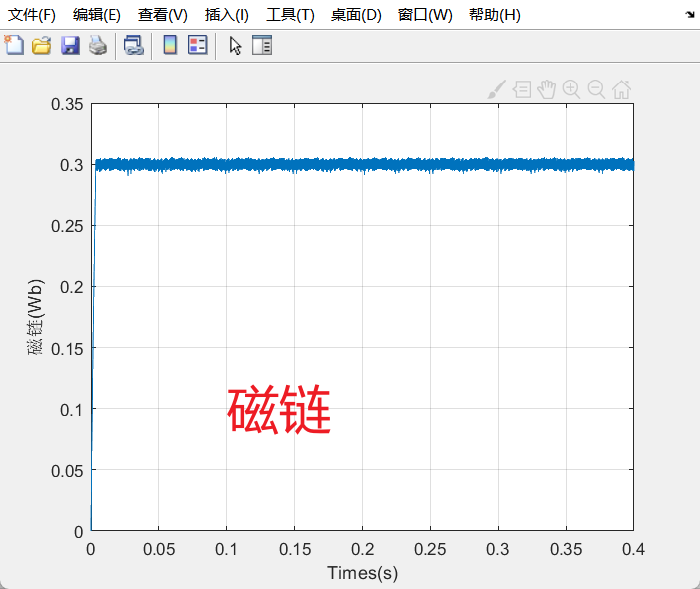The height and width of the screenshot is (589, 700).
Task: Open the 编辑(E) menu
Action: point(96,15)
